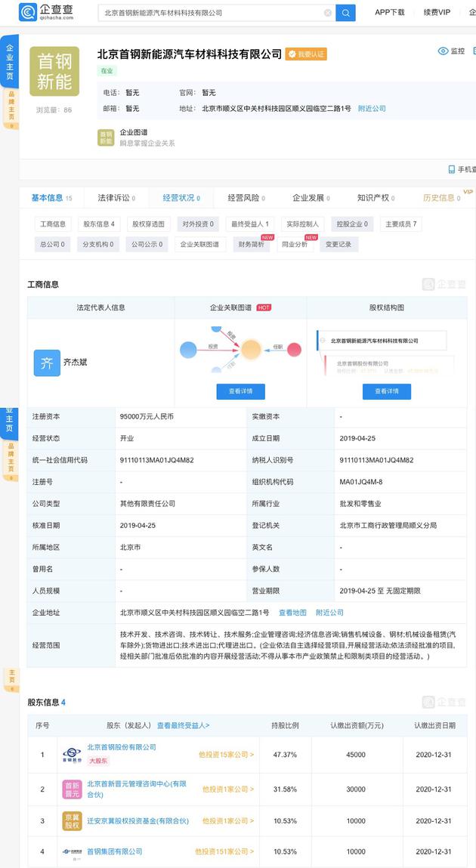Viewport: 476px width, 868px height.
Task: Select 控股企业 0 sub-tab
Action: tap(352, 224)
